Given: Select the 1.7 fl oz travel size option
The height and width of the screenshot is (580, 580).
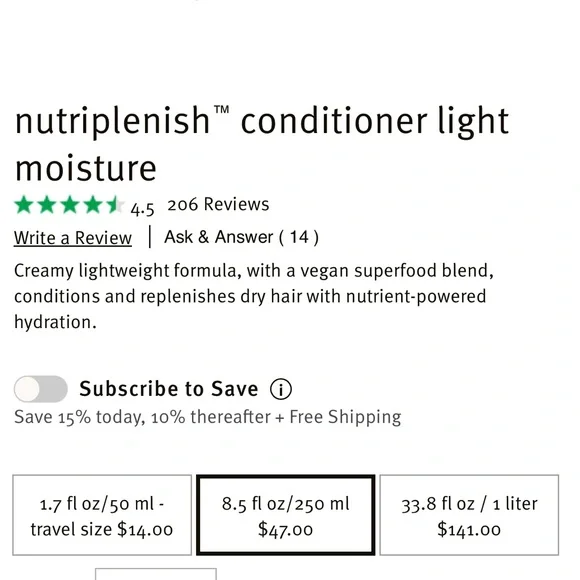Looking at the screenshot, I should 102,515.
